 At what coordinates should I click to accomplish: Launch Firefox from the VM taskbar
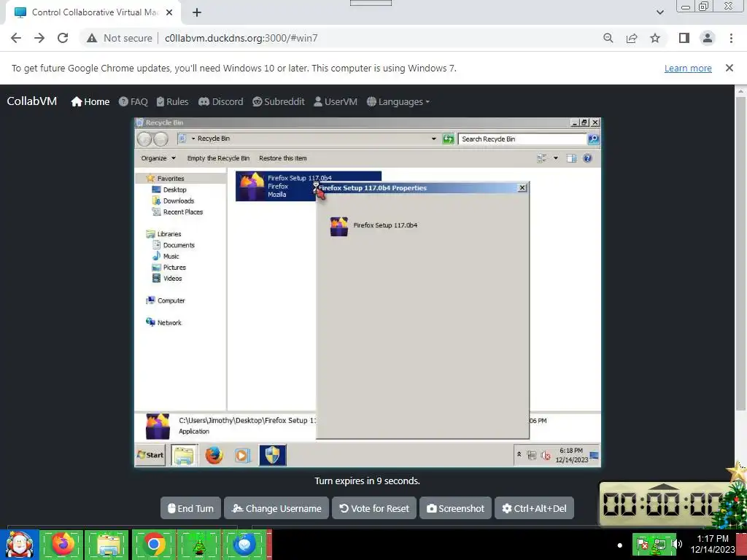[x=214, y=455]
